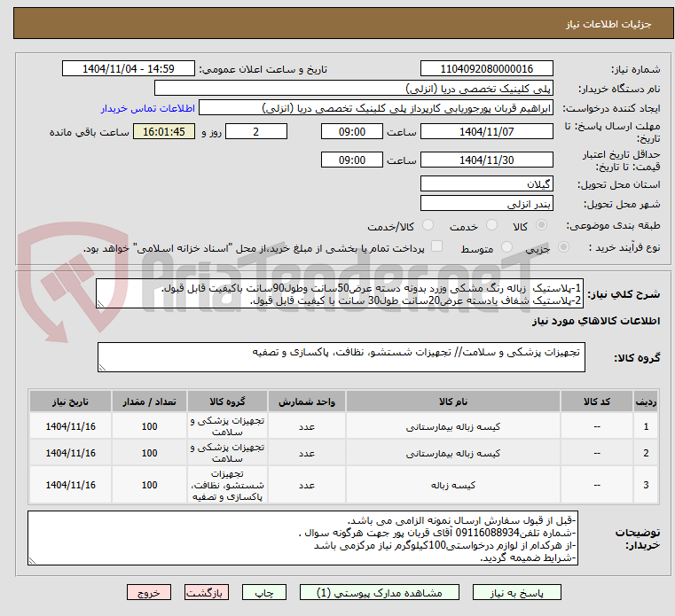This screenshot has width=675, height=616.
Task: Click the پاسخ به نیاز button
Action: pyautogui.click(x=516, y=592)
